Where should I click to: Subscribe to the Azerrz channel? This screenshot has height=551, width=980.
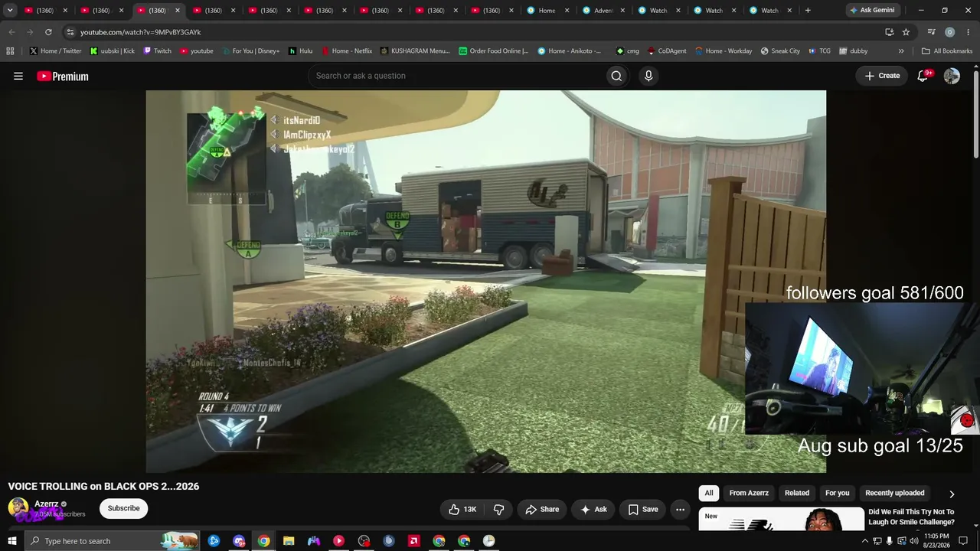[x=123, y=508]
